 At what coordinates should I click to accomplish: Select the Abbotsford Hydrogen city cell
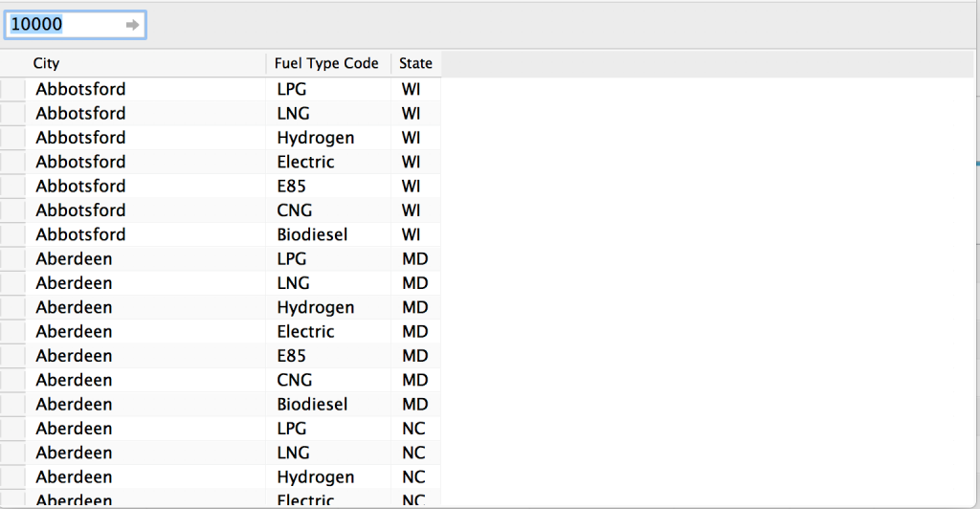tap(145, 138)
